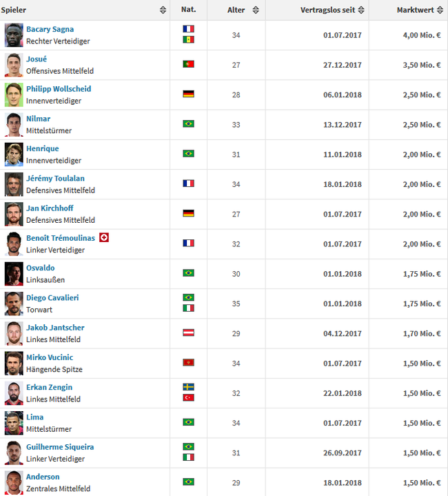Click Erkan Zengin's Sweden flag icon

tap(188, 387)
